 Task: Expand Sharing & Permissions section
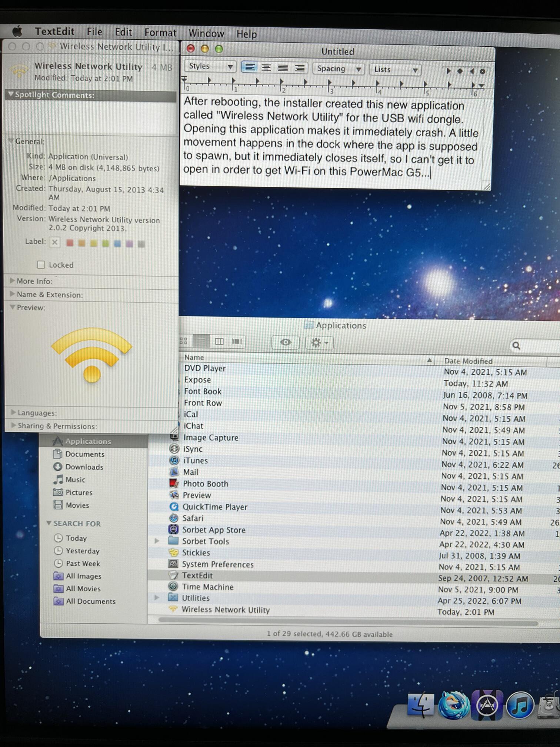pos(13,425)
